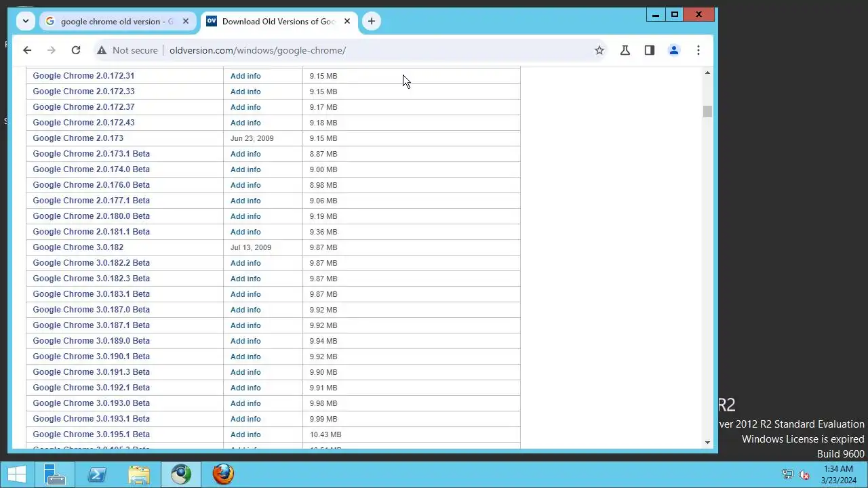This screenshot has height=488, width=868.
Task: Click the forward navigation arrow
Action: tap(52, 50)
